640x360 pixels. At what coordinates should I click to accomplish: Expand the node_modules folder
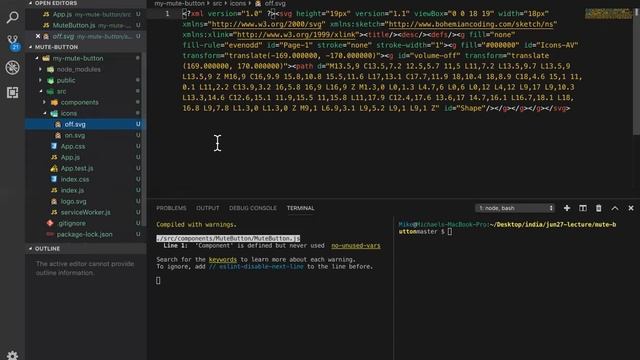(40, 69)
